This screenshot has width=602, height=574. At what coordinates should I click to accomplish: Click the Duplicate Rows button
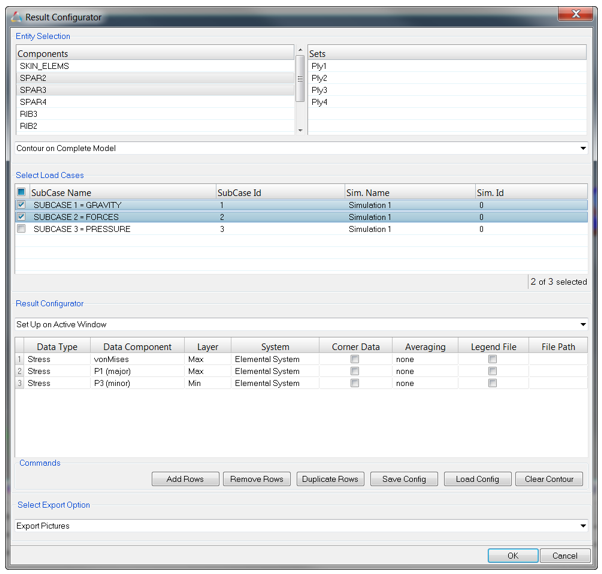point(330,479)
